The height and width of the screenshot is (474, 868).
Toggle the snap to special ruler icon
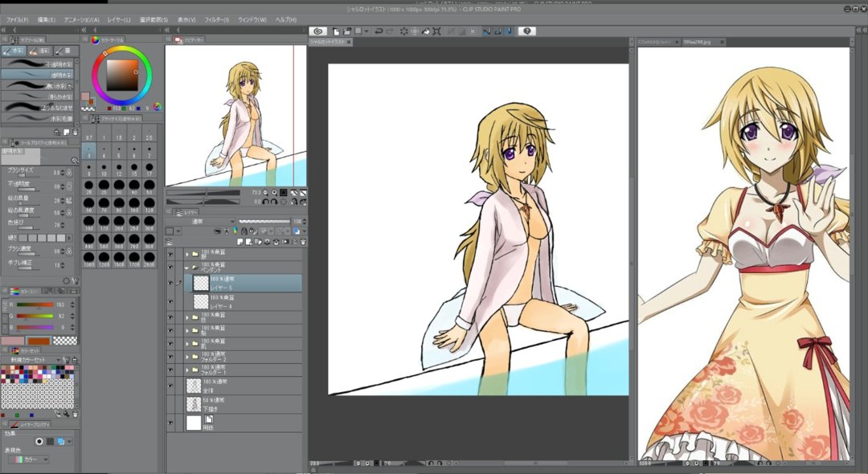coord(497,31)
